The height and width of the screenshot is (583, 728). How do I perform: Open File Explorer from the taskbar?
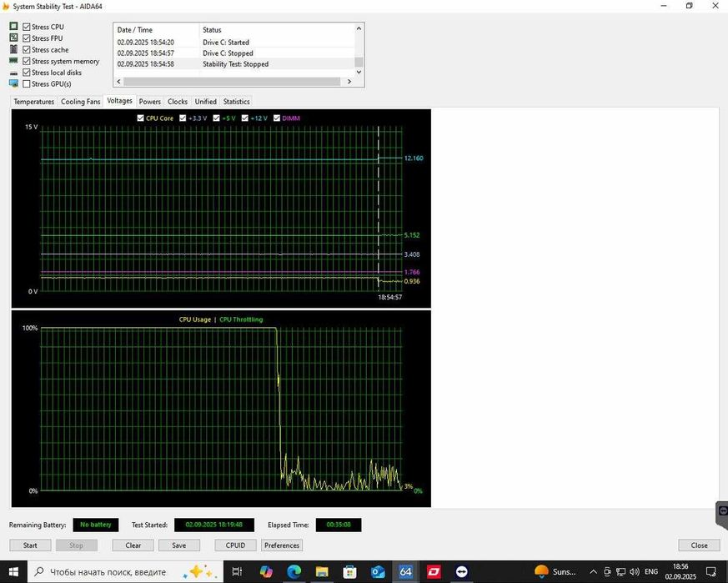(x=322, y=571)
